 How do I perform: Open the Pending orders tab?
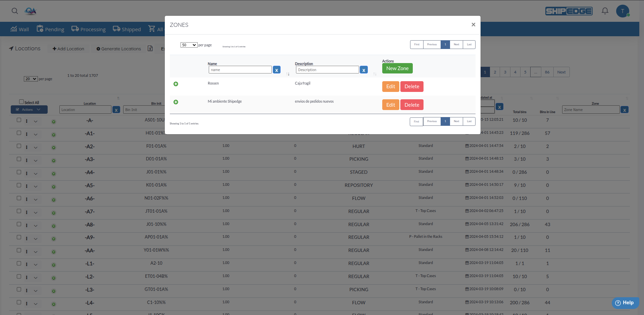click(50, 29)
